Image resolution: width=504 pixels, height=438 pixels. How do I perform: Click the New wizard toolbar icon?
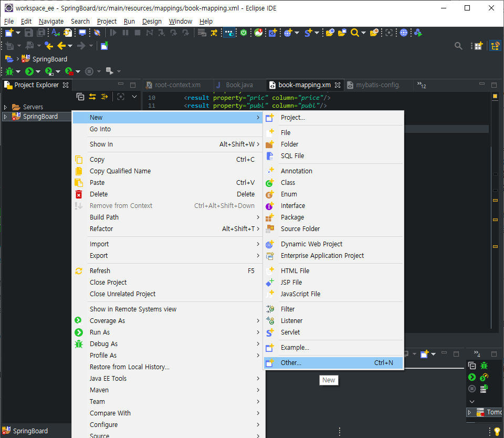pyautogui.click(x=9, y=33)
